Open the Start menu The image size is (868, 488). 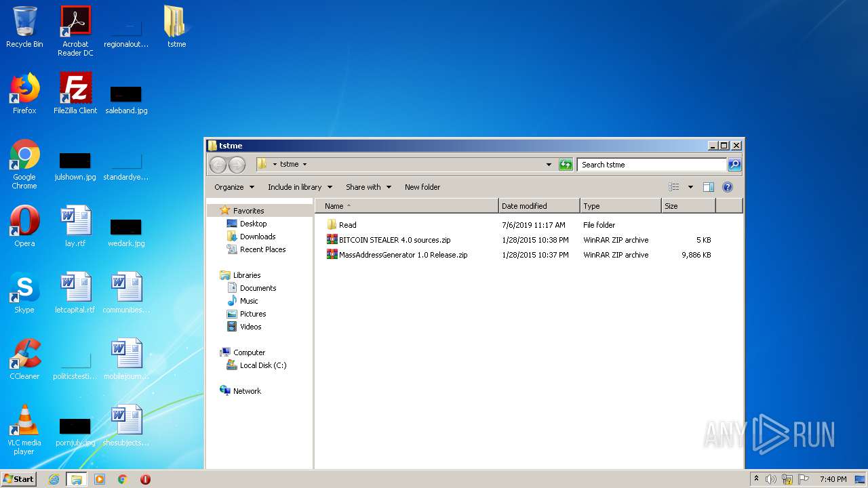pos(19,479)
